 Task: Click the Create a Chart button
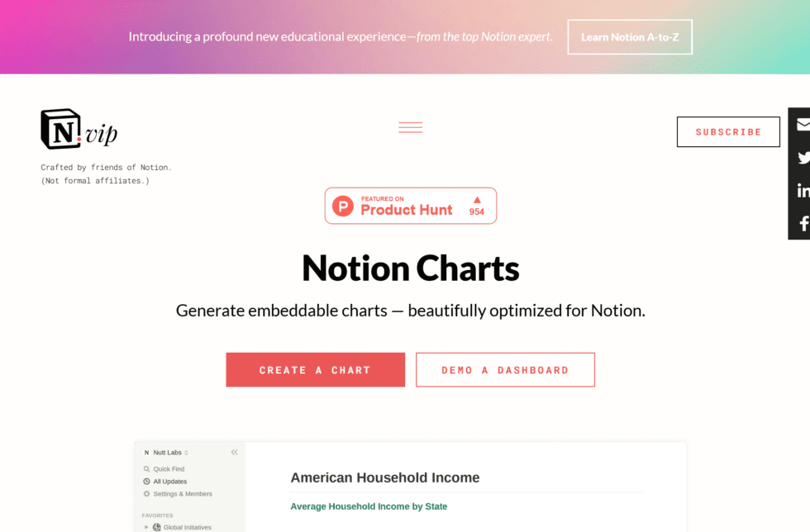coord(315,369)
